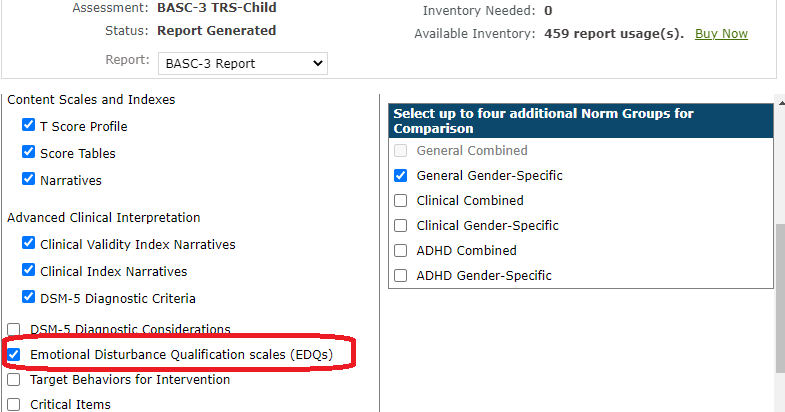Uncheck Clinical Index Narratives option

tap(29, 271)
